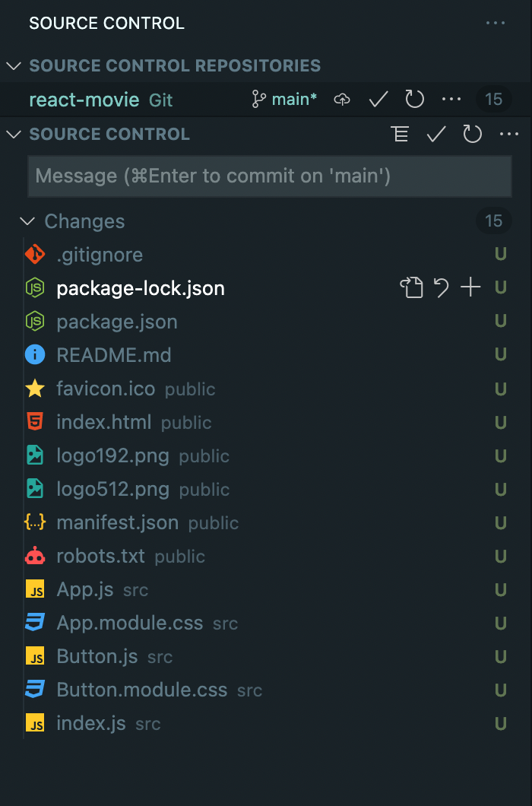Commit the react-movie repository via its checkmark

pos(377,99)
